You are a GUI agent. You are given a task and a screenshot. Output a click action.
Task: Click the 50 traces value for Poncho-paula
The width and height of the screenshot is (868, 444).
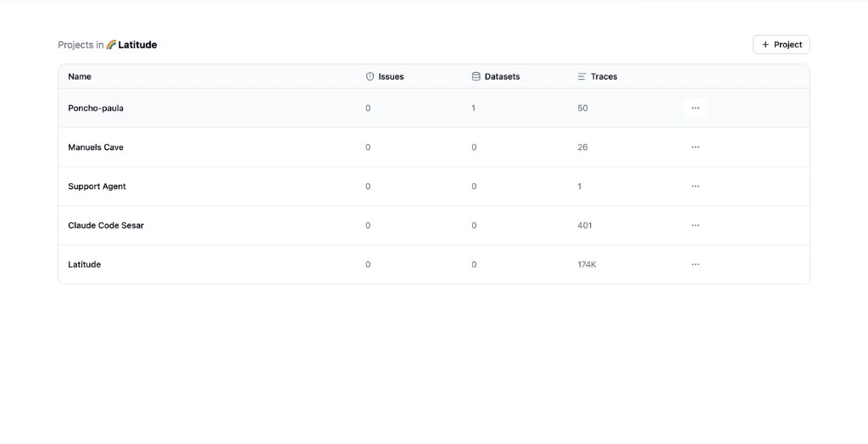(x=582, y=108)
